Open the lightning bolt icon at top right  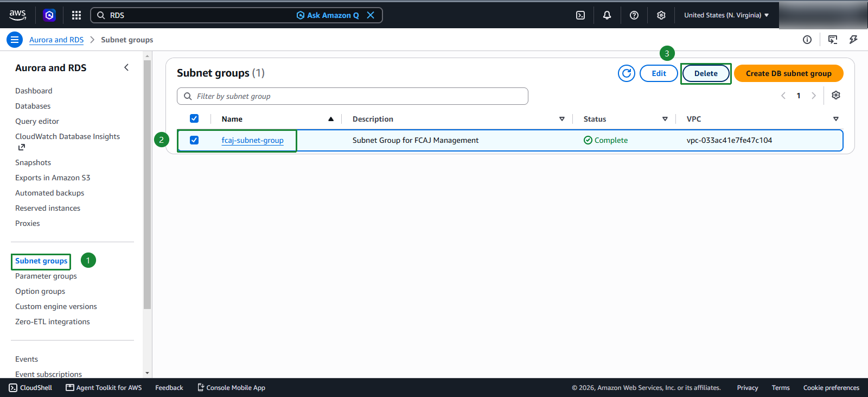[x=853, y=40]
